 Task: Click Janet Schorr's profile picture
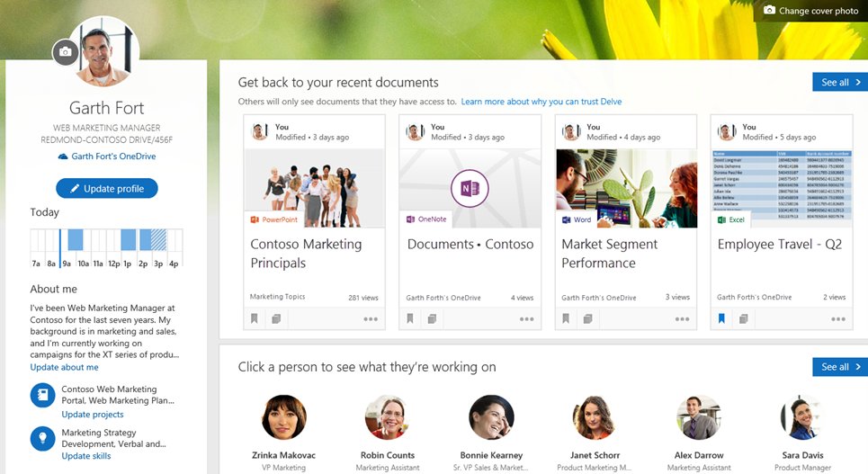(595, 417)
